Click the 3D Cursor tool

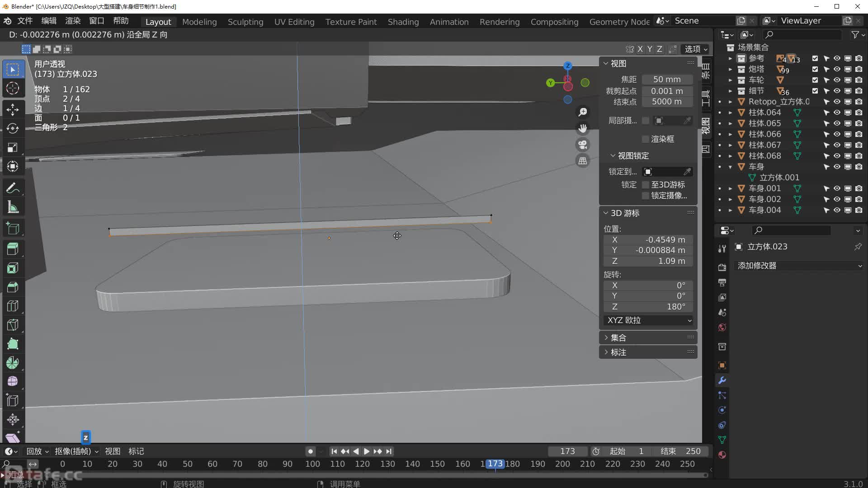click(13, 88)
